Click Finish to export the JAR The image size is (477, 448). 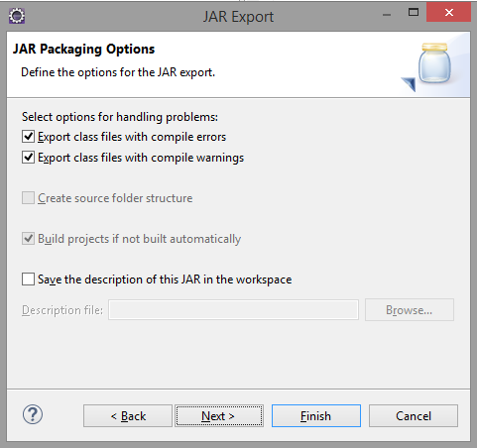click(x=316, y=416)
